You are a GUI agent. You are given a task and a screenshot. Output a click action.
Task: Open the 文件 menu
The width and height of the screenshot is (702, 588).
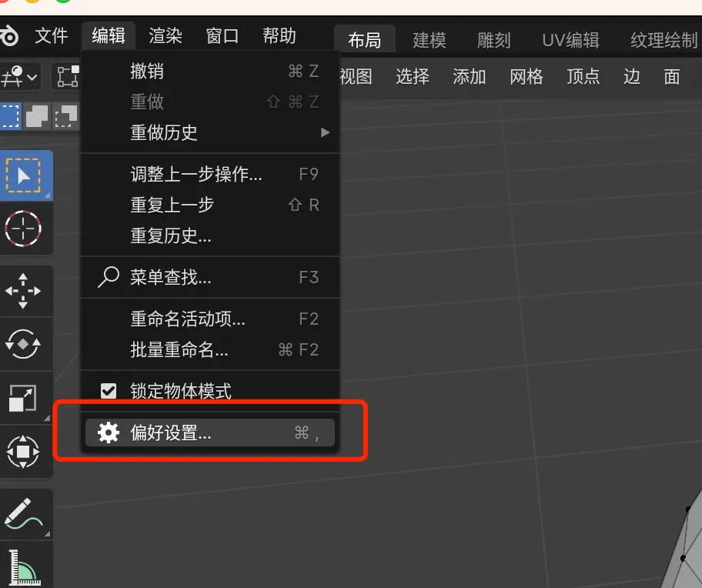[x=52, y=36]
